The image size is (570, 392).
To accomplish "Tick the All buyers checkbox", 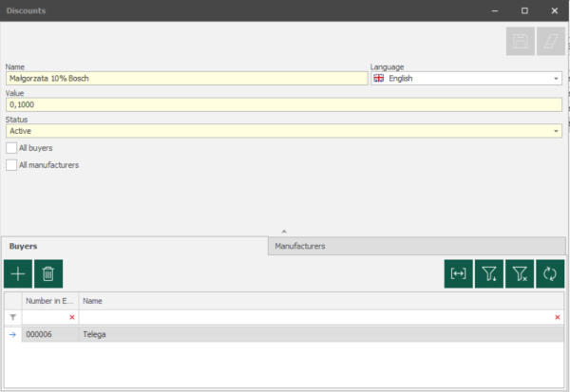I will (x=11, y=148).
